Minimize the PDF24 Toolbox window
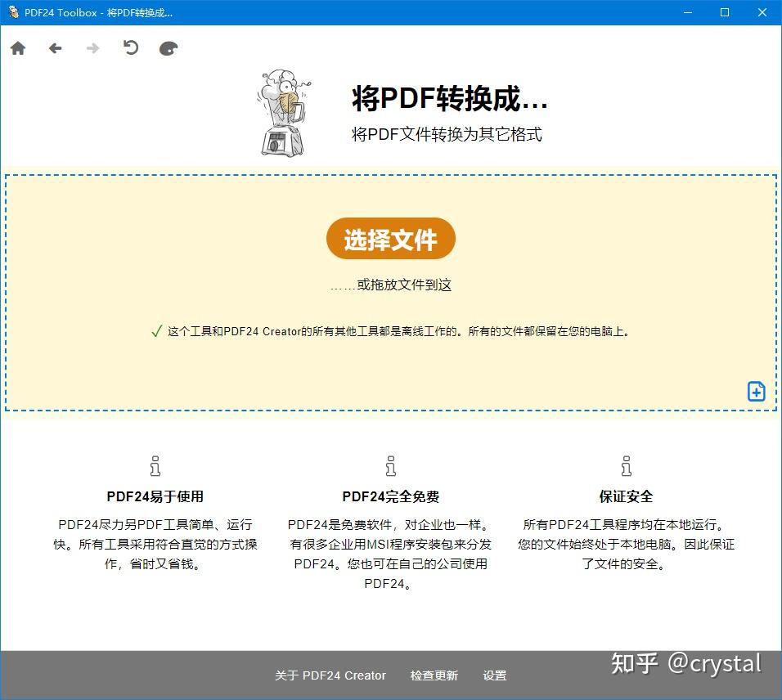This screenshot has width=782, height=700. tap(687, 12)
